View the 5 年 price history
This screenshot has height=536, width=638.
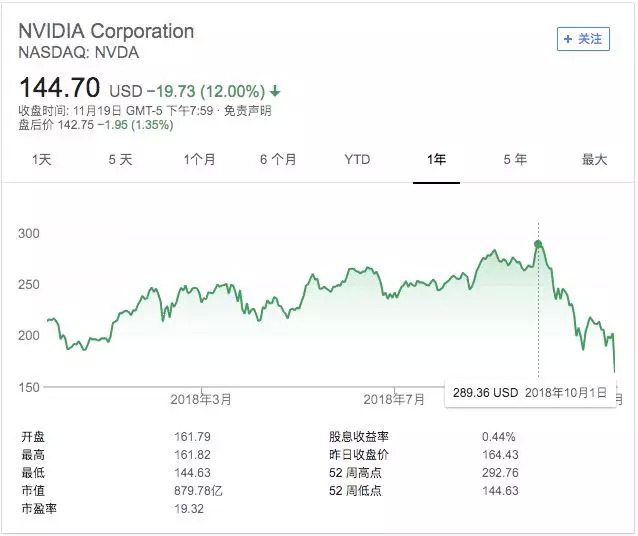coord(515,160)
